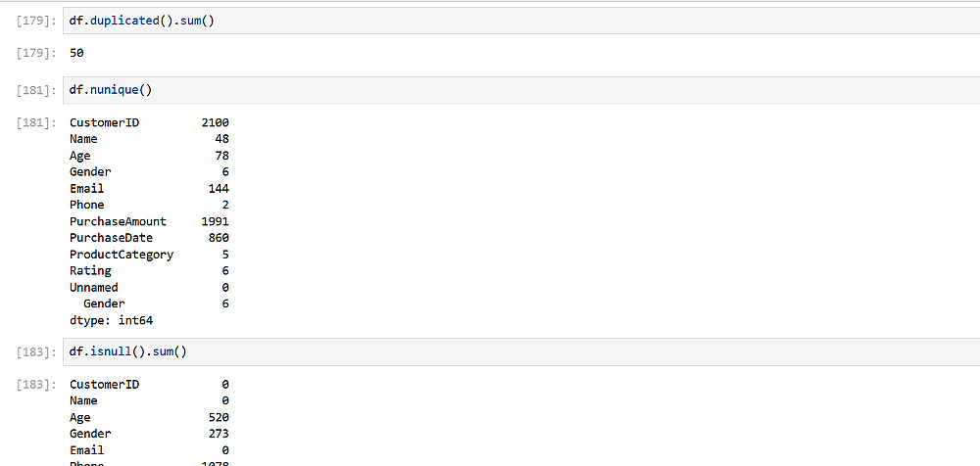Click the output value 50
Viewport: 980px width, 466px height.
[76, 53]
